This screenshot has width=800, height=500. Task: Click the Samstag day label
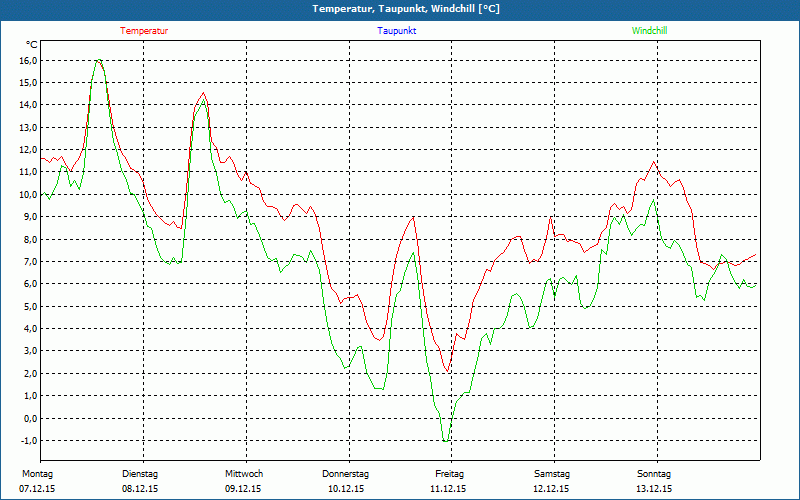552,474
